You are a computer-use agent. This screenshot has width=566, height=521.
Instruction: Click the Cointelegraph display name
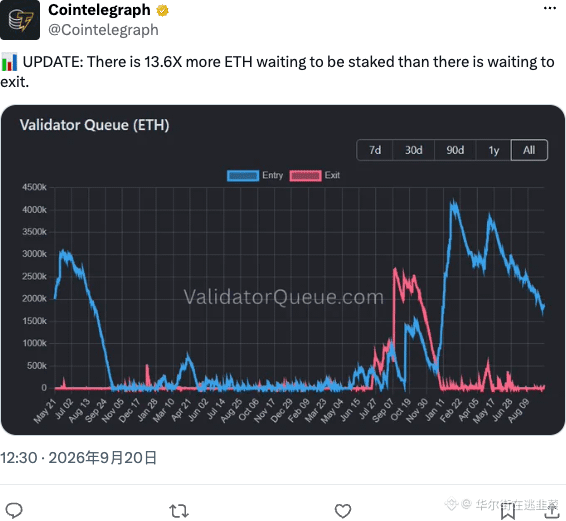pos(99,10)
